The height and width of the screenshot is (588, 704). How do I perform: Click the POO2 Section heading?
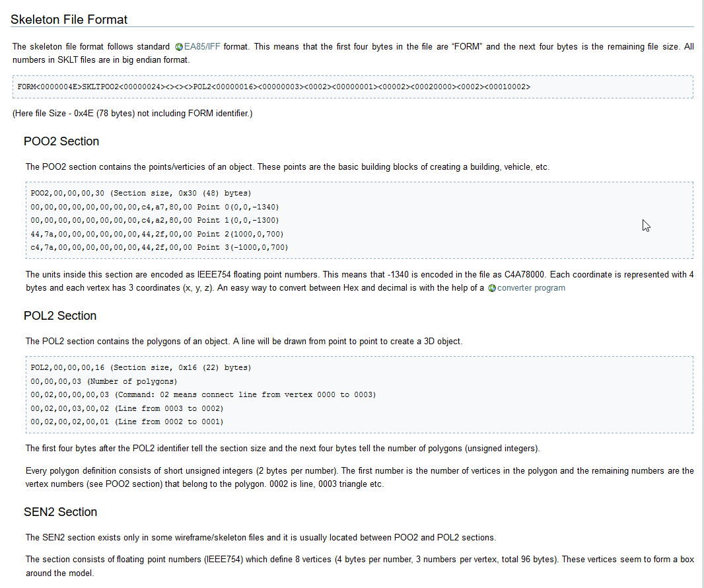61,141
